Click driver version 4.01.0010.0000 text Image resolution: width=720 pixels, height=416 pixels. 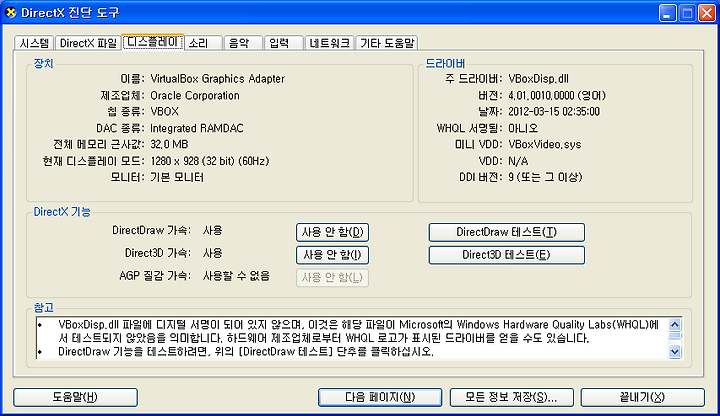557,96
